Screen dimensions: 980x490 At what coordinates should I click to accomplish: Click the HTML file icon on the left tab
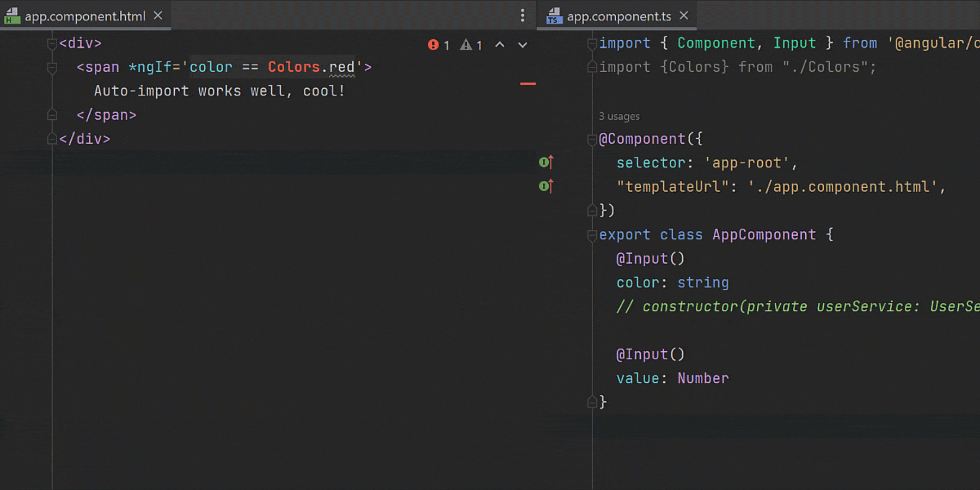click(12, 16)
